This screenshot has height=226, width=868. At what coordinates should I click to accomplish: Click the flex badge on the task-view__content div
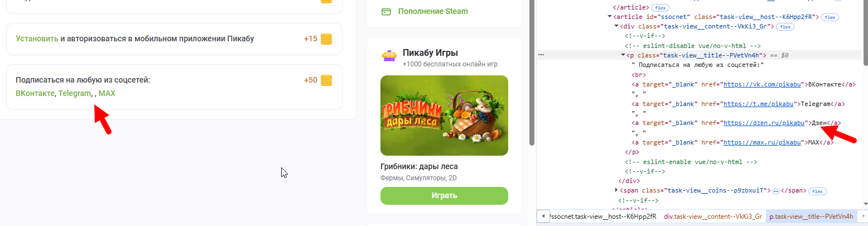click(785, 27)
